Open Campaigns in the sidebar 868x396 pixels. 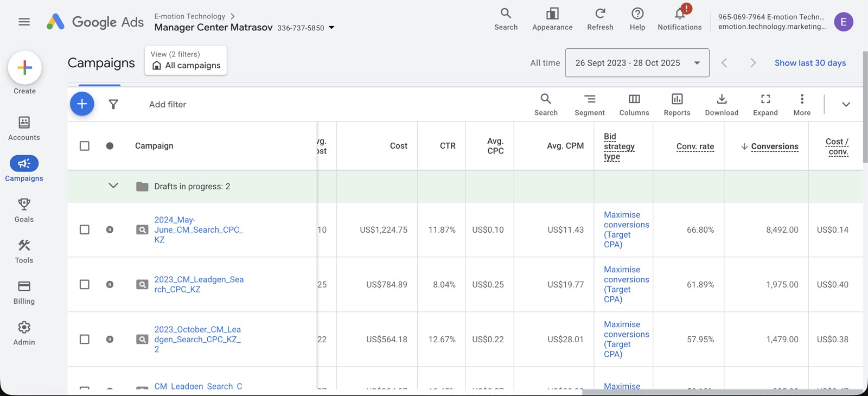pos(24,169)
